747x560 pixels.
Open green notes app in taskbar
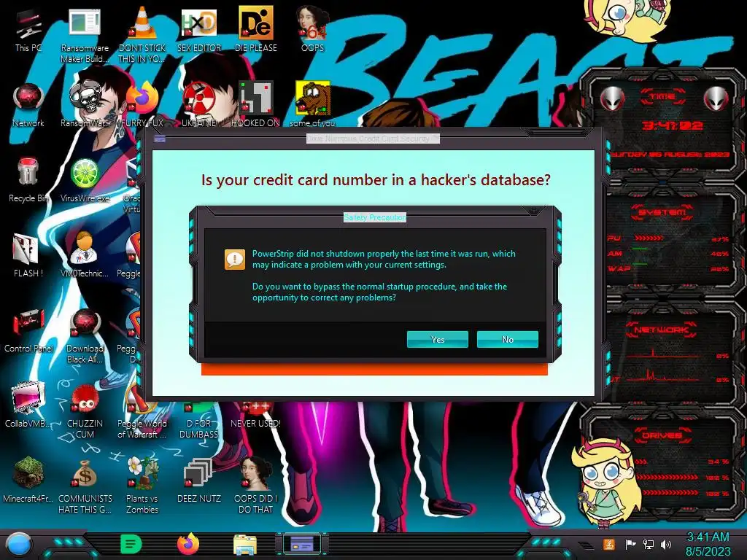(131, 544)
